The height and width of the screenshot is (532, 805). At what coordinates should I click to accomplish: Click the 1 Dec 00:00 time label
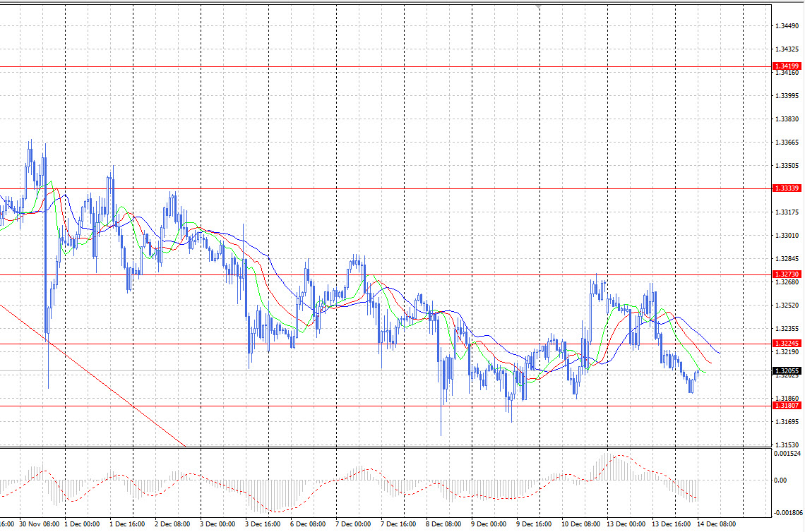click(x=82, y=524)
